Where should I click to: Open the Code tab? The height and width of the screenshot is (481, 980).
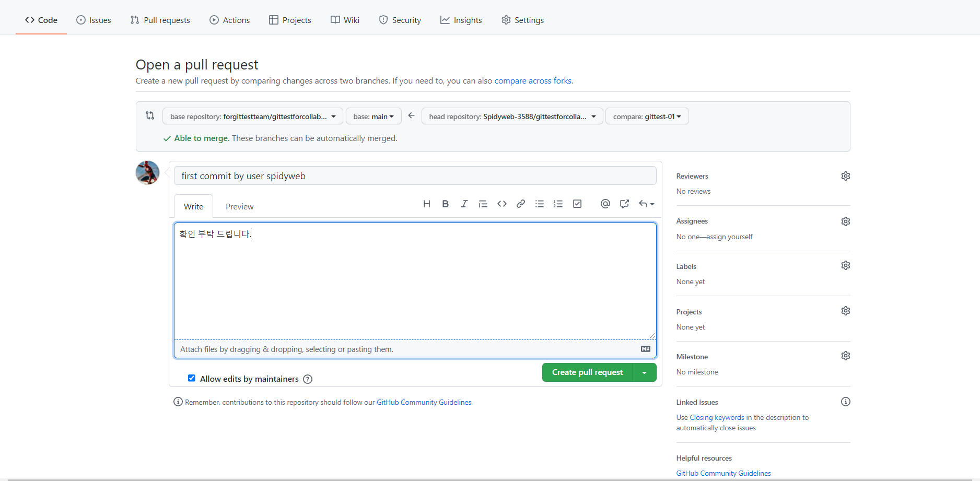pyautogui.click(x=41, y=20)
